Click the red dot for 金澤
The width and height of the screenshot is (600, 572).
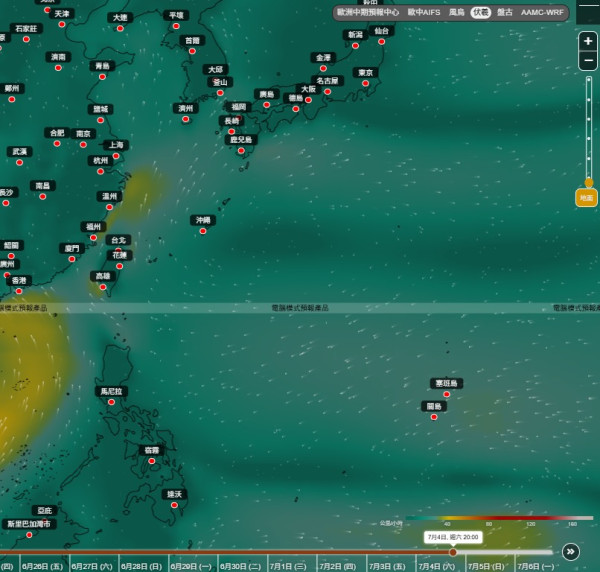click(323, 68)
